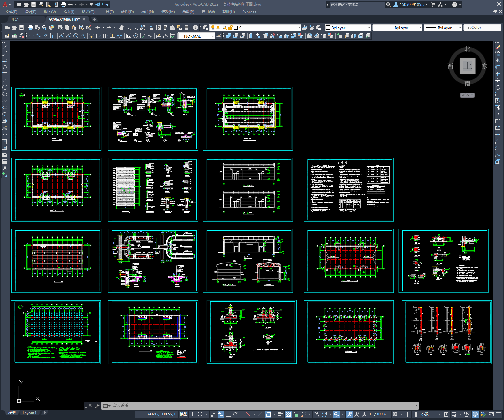Expand the ByColor plot style dropdown
Viewport: 504px width, 420px height.
tap(498, 28)
